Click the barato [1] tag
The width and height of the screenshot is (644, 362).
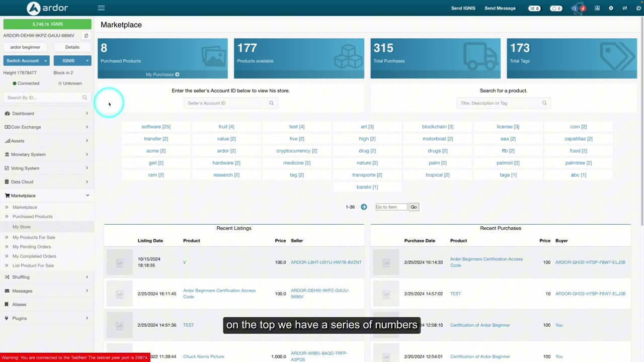point(367,187)
